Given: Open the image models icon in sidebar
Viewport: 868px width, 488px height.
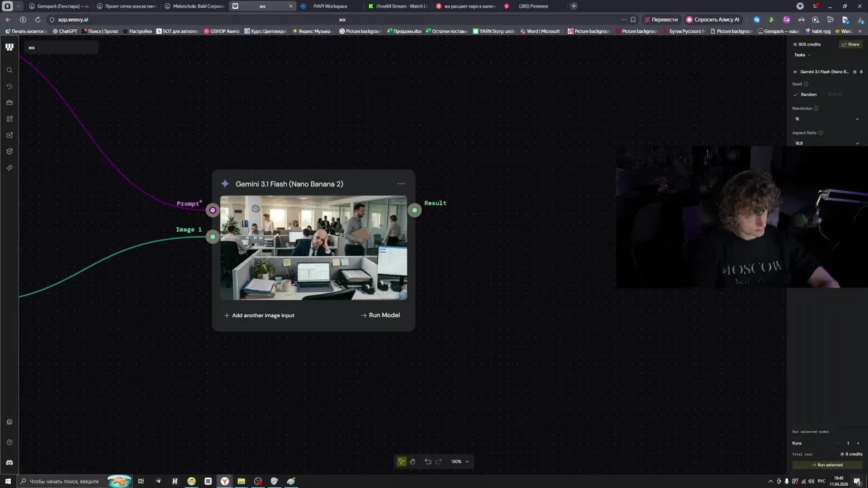Looking at the screenshot, I should pyautogui.click(x=9, y=119).
